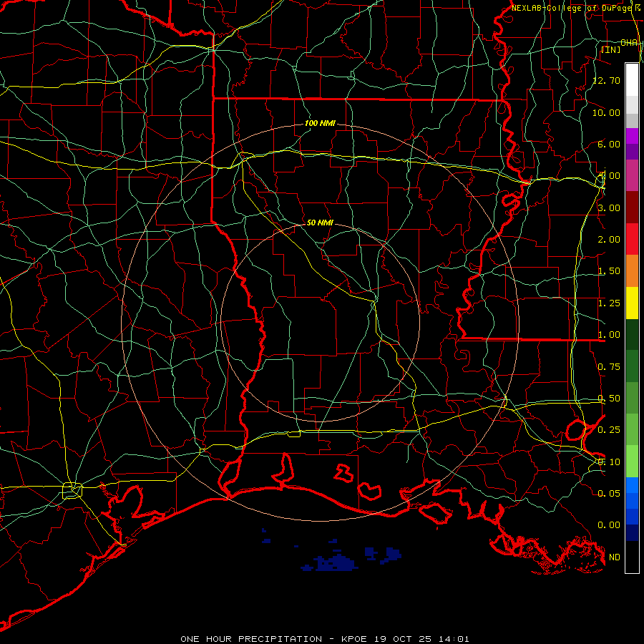644x644 pixels.
Task: Pick the darkest green swatch beside 1.00
Action: pyautogui.click(x=632, y=334)
